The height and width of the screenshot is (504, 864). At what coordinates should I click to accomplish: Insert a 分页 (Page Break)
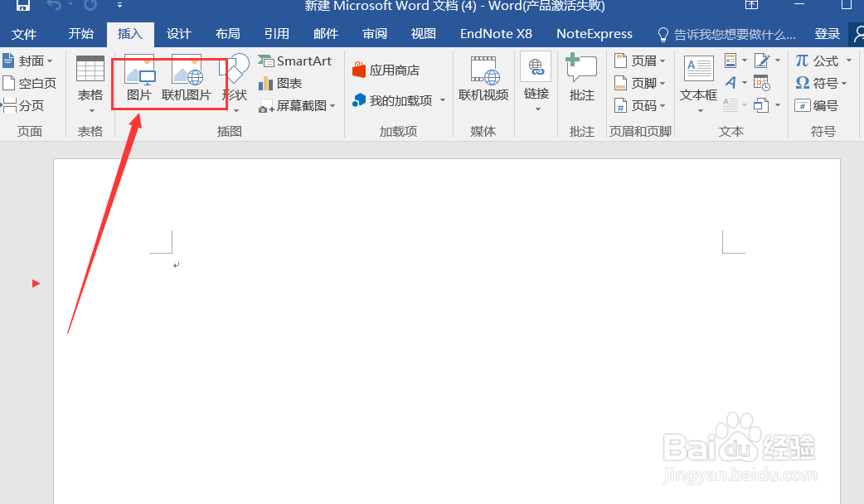[x=23, y=105]
